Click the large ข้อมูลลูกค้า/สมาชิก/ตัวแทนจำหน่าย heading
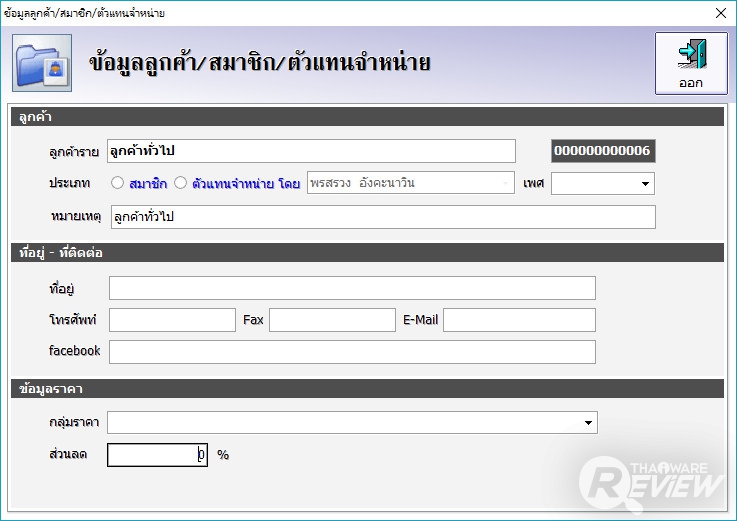 (x=259, y=63)
